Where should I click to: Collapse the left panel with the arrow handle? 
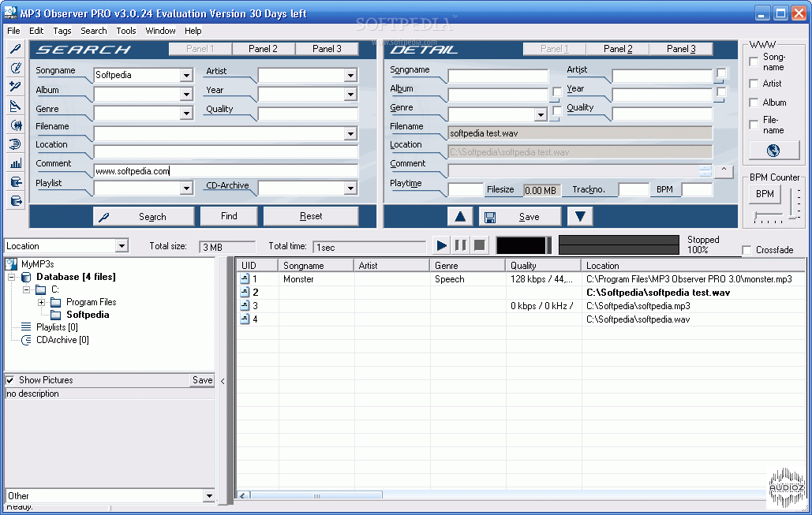point(223,382)
